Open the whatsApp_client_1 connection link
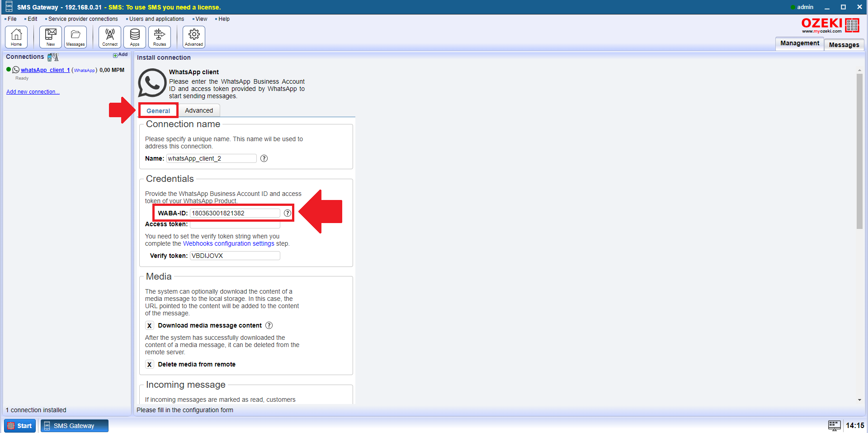 (45, 70)
